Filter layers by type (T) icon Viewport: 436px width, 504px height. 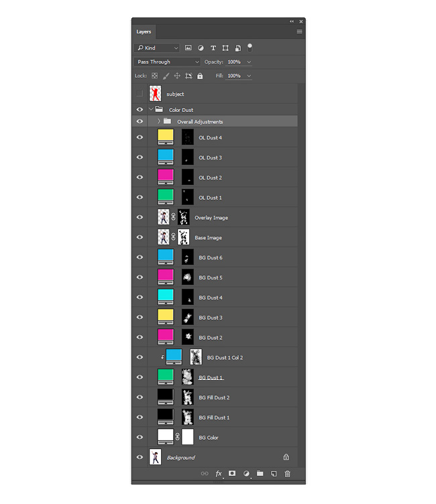point(213,48)
